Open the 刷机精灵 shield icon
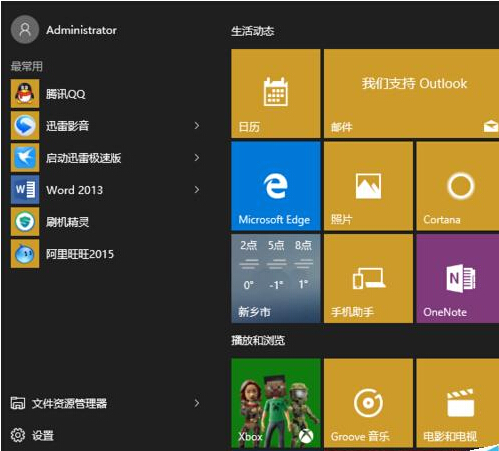This screenshot has width=499, height=451. 25,222
